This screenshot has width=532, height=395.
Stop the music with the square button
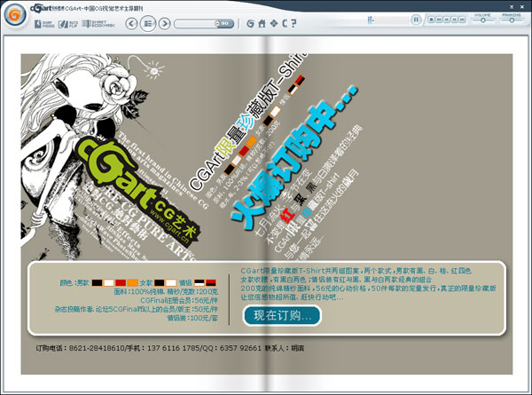(x=431, y=20)
